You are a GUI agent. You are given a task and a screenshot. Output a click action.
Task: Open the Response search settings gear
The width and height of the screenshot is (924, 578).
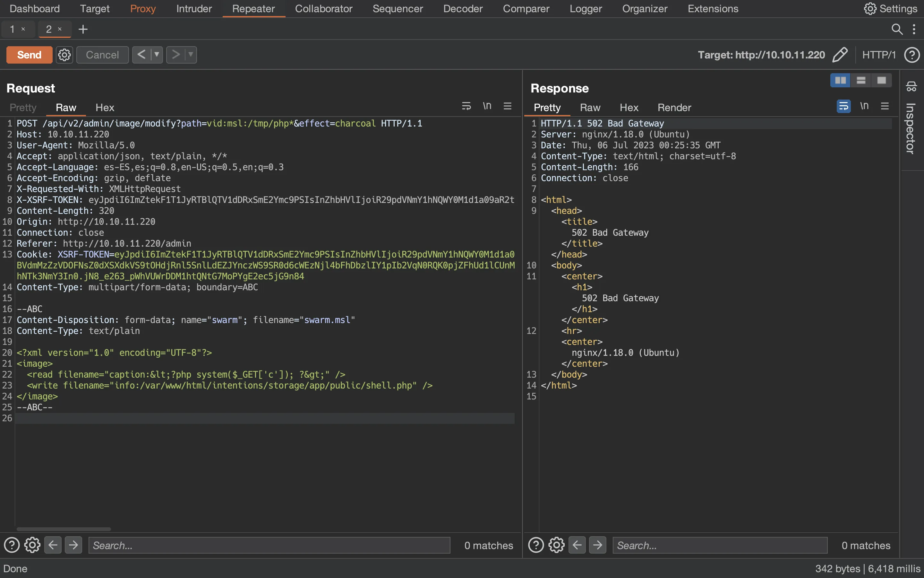pyautogui.click(x=557, y=545)
